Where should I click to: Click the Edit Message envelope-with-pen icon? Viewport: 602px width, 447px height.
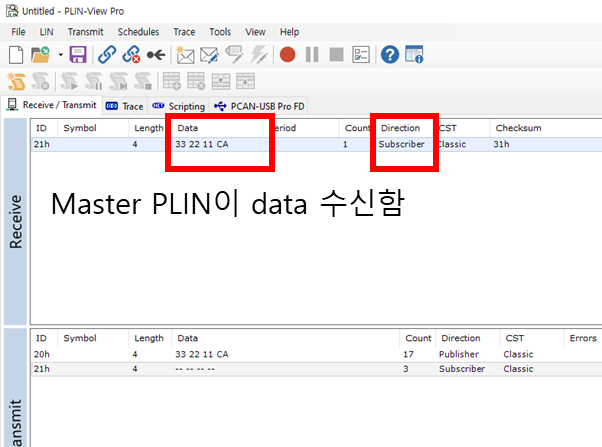pyautogui.click(x=210, y=55)
